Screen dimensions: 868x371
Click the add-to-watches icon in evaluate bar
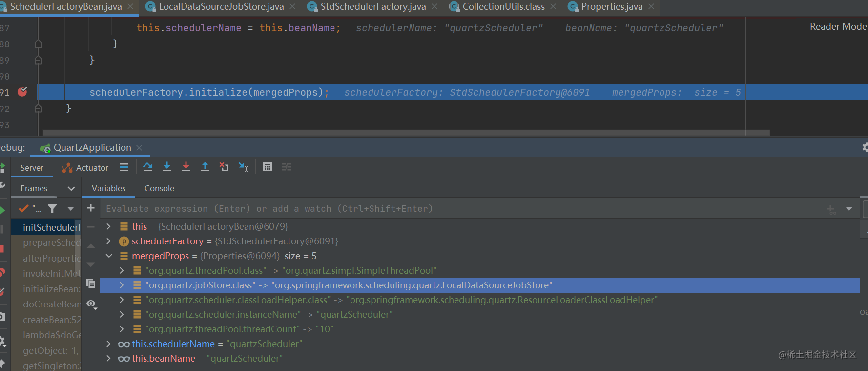coord(831,209)
